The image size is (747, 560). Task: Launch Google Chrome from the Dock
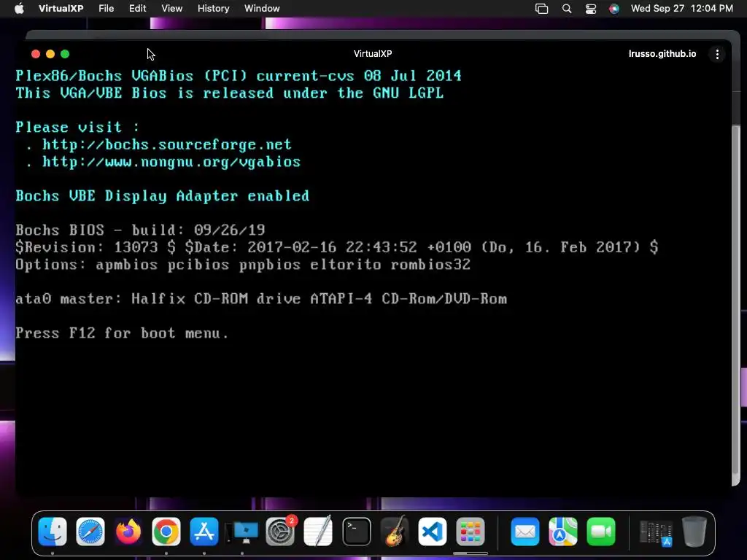[x=166, y=532]
